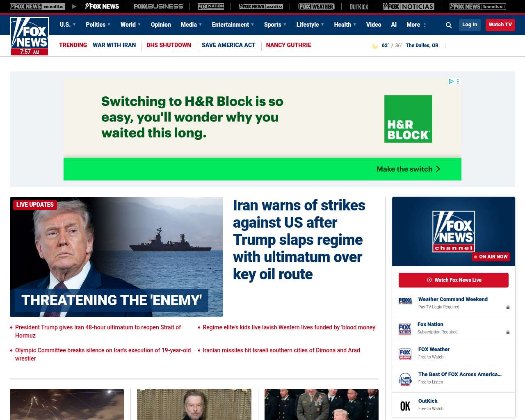
Task: Click the AdChoices icon on H&R Block ad
Action: coord(451,81)
